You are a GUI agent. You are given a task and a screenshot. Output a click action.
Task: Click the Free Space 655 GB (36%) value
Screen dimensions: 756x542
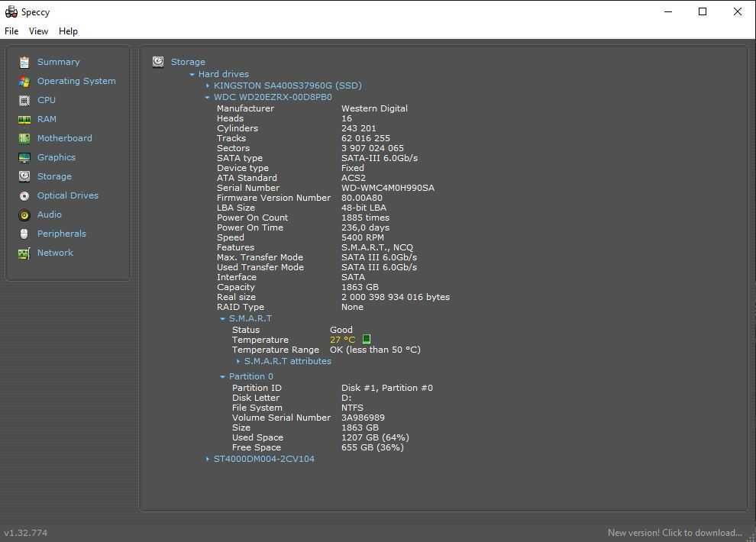pos(373,447)
